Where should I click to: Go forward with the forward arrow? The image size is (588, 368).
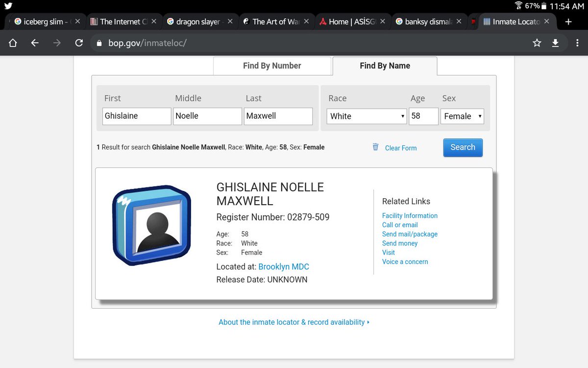point(57,43)
